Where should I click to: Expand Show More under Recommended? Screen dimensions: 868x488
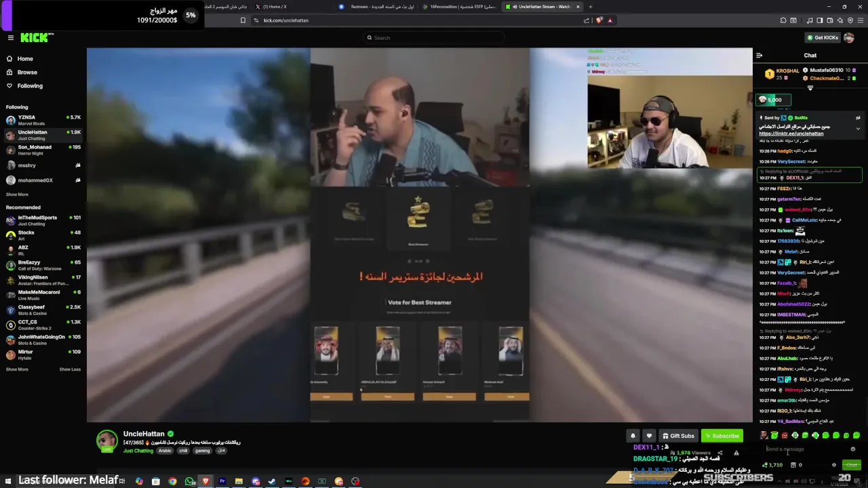17,369
